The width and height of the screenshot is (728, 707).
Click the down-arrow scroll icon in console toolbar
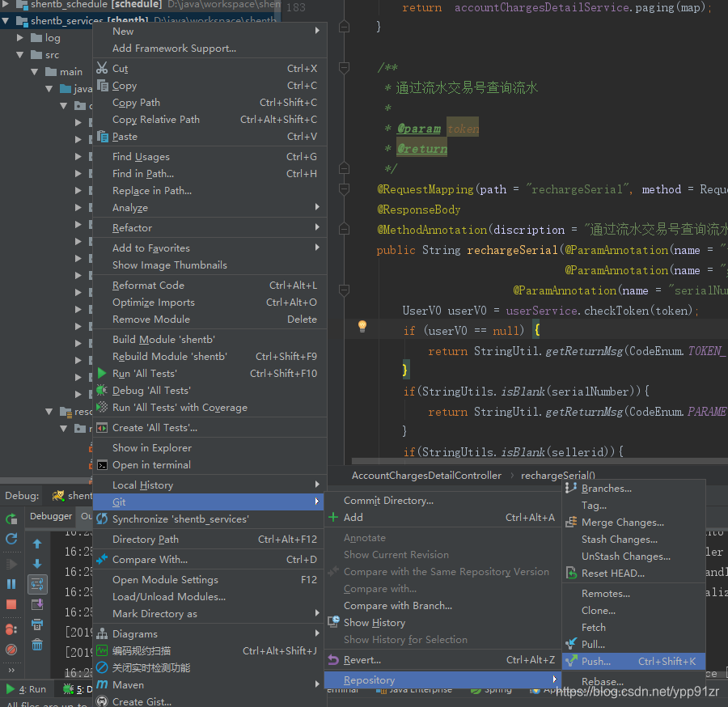coord(37,564)
